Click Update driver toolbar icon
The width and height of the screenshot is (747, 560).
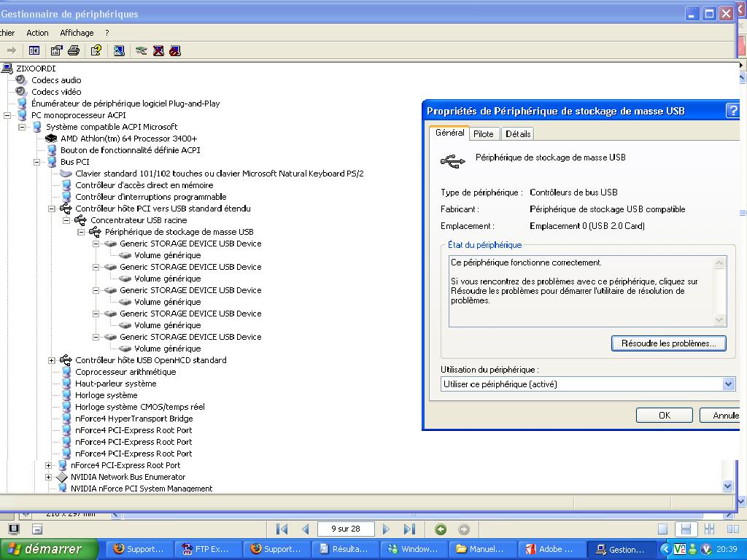coord(142,50)
